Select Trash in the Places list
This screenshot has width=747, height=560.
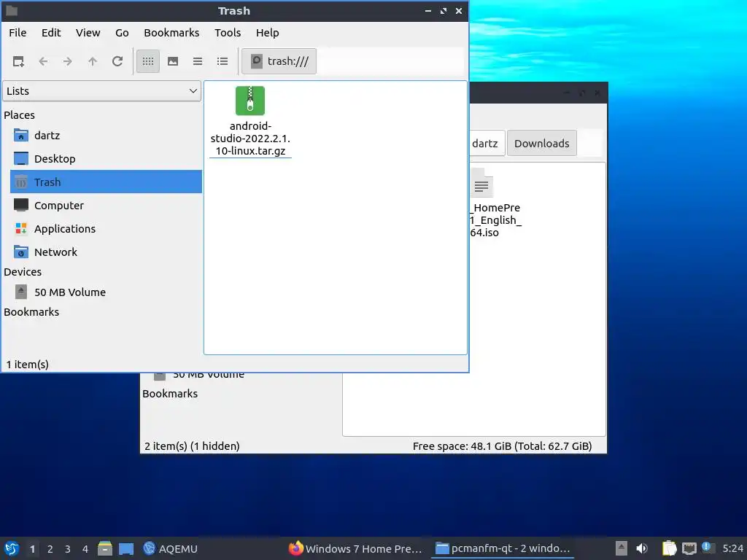coord(106,182)
